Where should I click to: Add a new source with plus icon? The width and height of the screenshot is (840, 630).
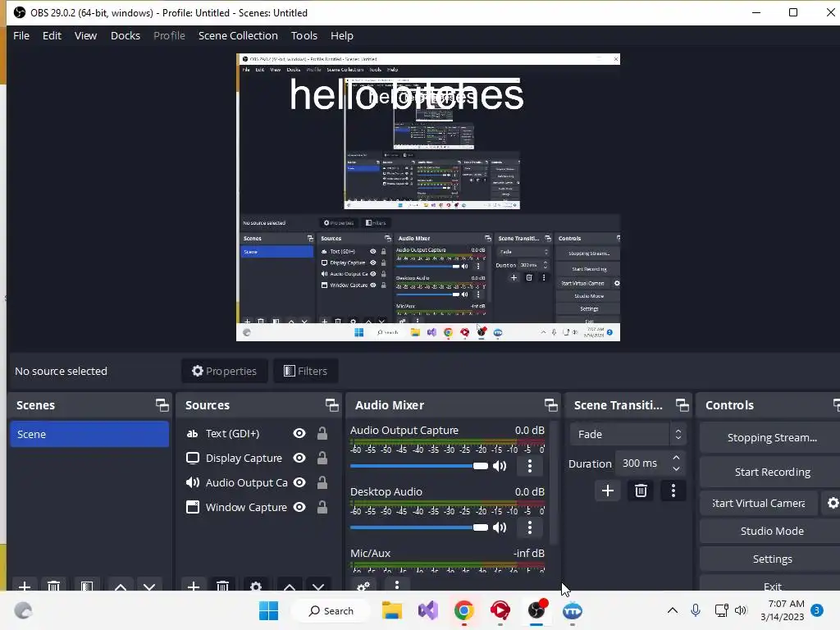point(194,586)
